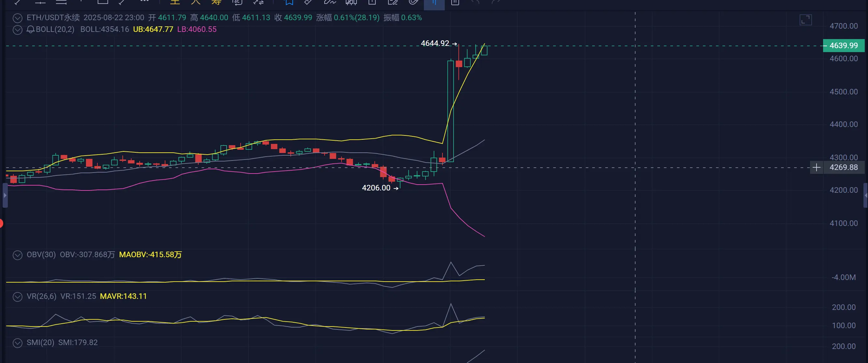Click the LB:4060.55 lower band value
The height and width of the screenshot is (363, 868).
pos(197,29)
